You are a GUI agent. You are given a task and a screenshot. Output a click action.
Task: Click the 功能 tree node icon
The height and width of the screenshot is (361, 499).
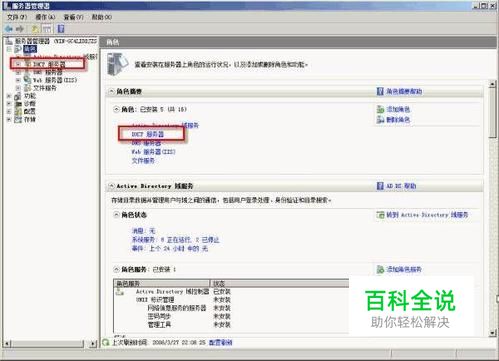pyautogui.click(x=18, y=96)
